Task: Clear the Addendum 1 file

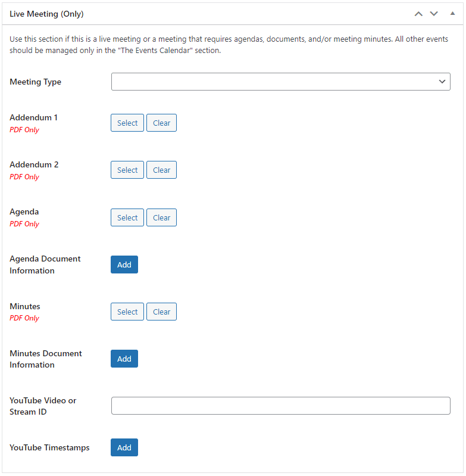Action: click(161, 123)
